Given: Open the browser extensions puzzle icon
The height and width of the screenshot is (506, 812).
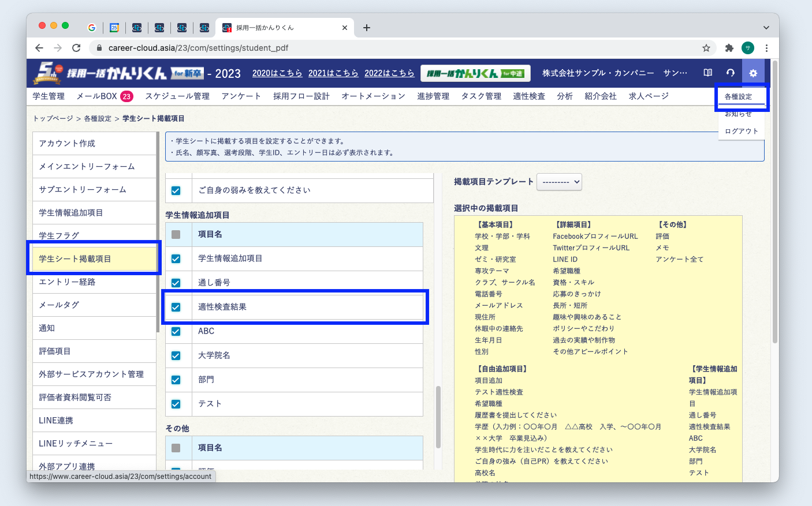Looking at the screenshot, I should (729, 48).
